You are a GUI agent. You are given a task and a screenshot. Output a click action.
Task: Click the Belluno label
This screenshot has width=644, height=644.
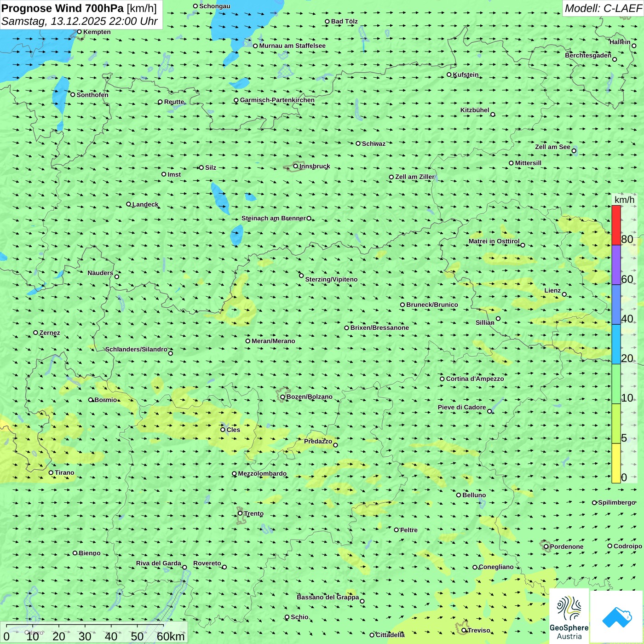[474, 495]
